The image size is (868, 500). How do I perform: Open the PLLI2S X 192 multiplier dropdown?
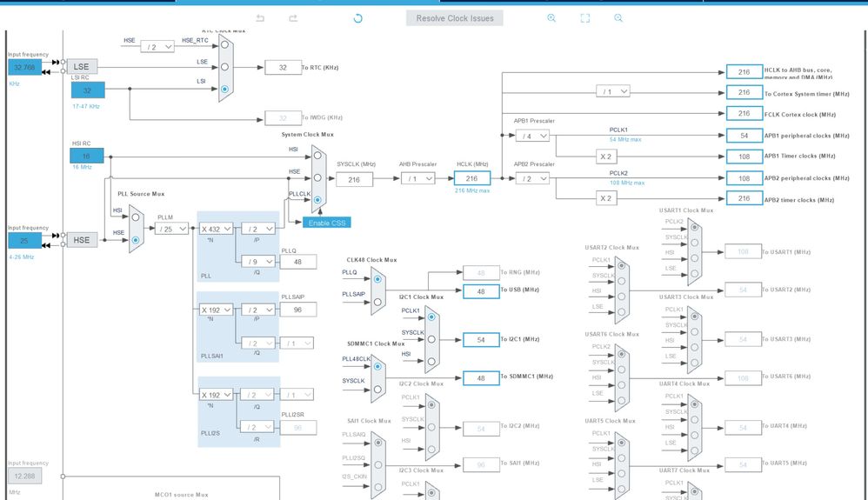pos(216,395)
